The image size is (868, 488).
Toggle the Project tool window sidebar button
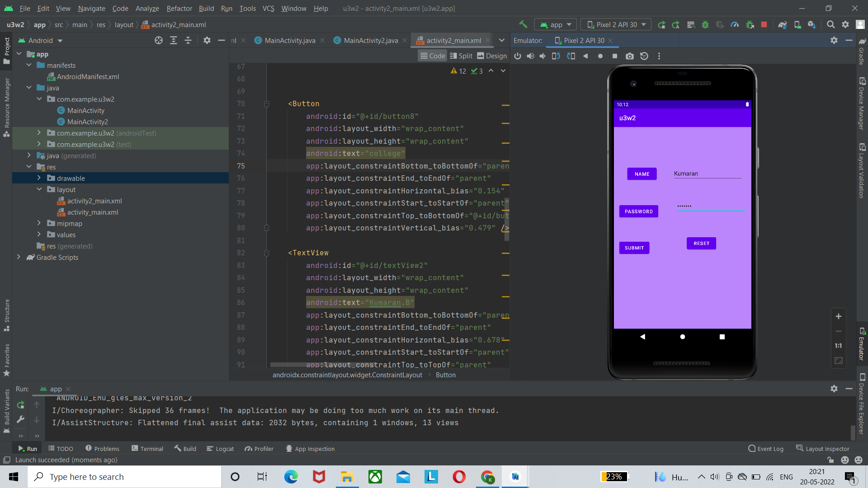pyautogui.click(x=6, y=50)
